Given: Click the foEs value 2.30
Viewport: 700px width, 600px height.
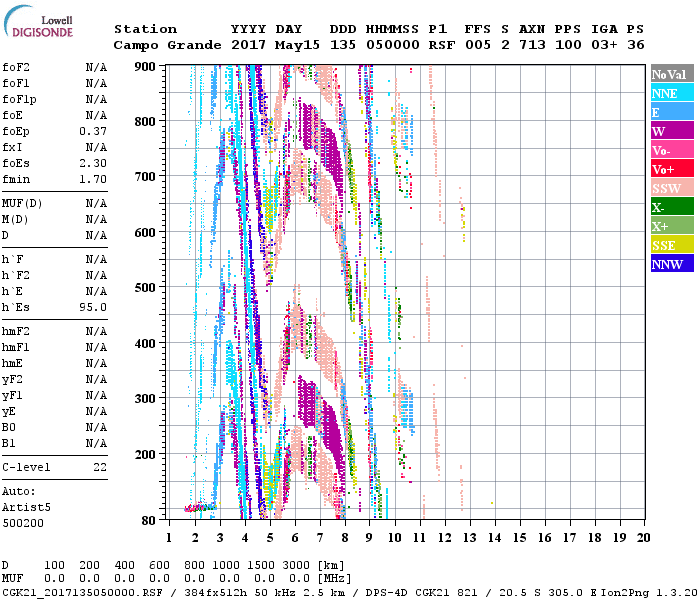Looking at the screenshot, I should coord(93,164).
